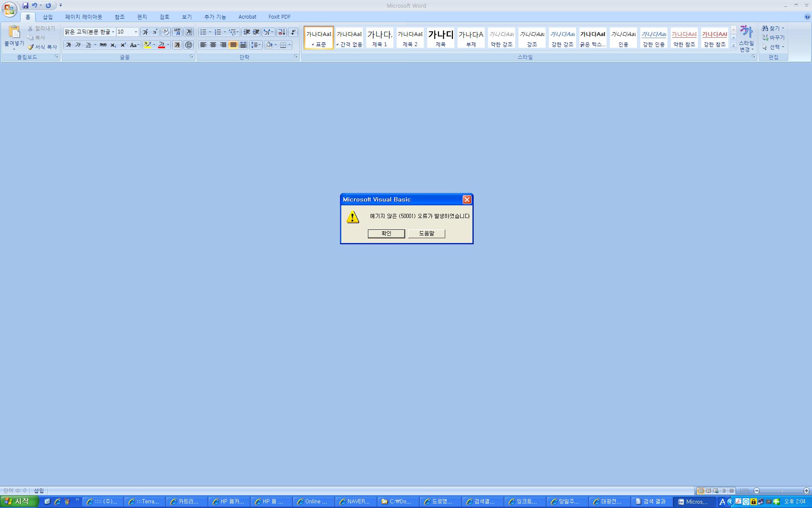The width and height of the screenshot is (812, 508).
Task: Click the zoom out minus button
Action: [x=757, y=491]
